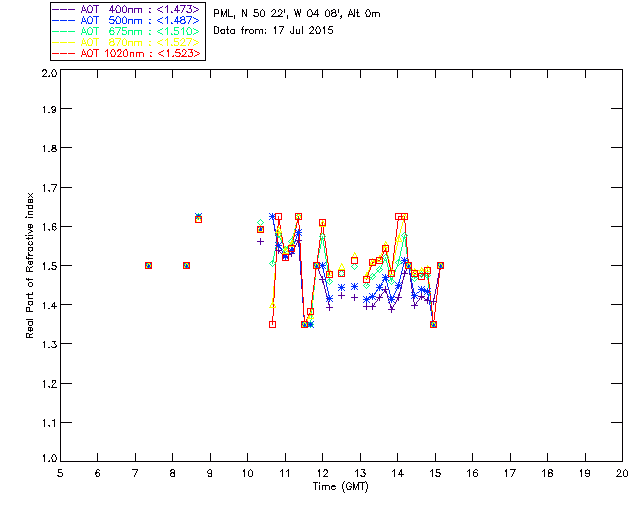
Task: Click the x-axis tick label 20
Action: (622, 473)
